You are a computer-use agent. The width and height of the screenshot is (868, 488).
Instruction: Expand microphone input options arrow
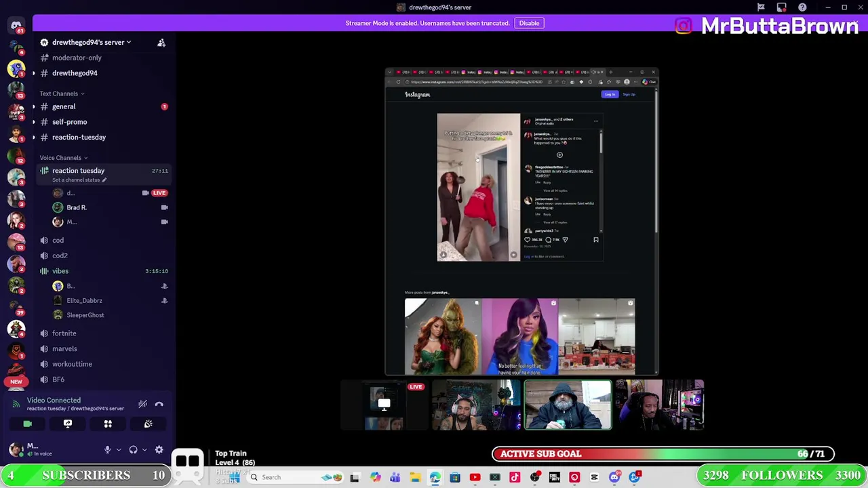[x=119, y=449]
